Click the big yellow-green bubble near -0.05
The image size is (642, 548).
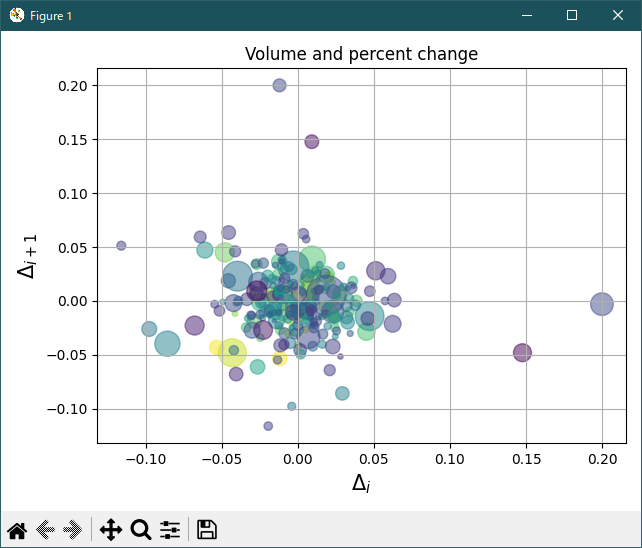[232, 353]
